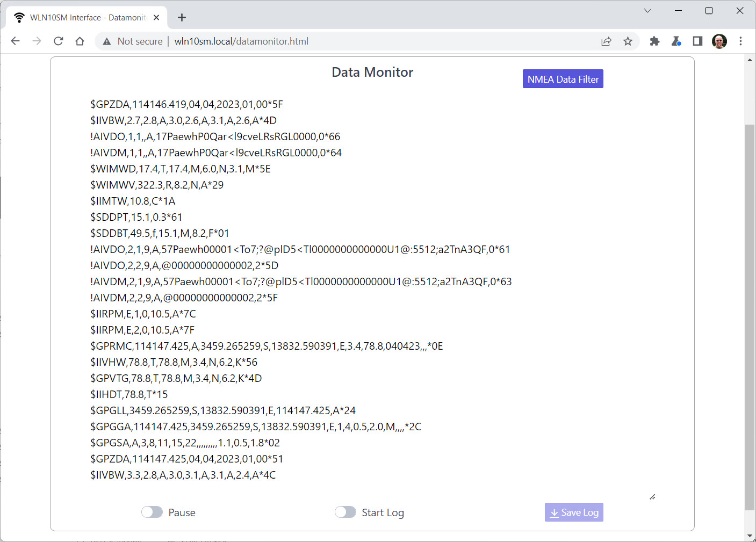The image size is (756, 542).
Task: Enable the Pause toggle switch
Action: 152,512
